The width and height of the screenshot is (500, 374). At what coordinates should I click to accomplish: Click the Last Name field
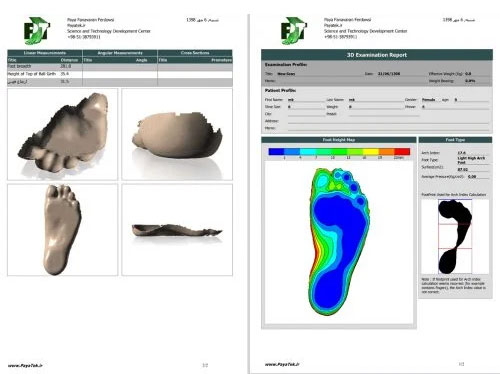tap(375, 100)
